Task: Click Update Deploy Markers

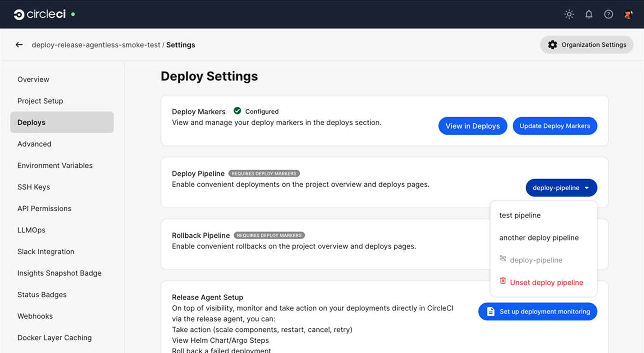Action: [555, 126]
